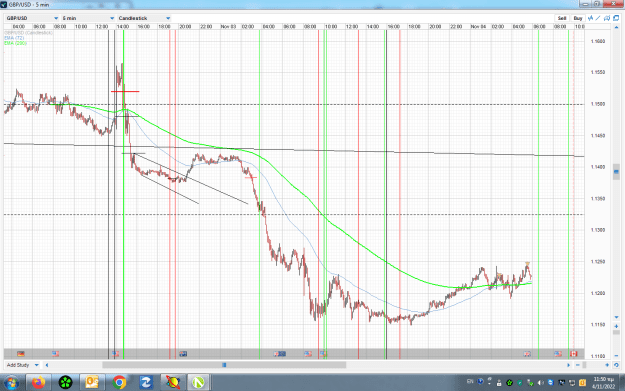Image resolution: width=625 pixels, height=391 pixels.
Task: Open the 5 min timeframe dropdown
Action: coord(88,18)
